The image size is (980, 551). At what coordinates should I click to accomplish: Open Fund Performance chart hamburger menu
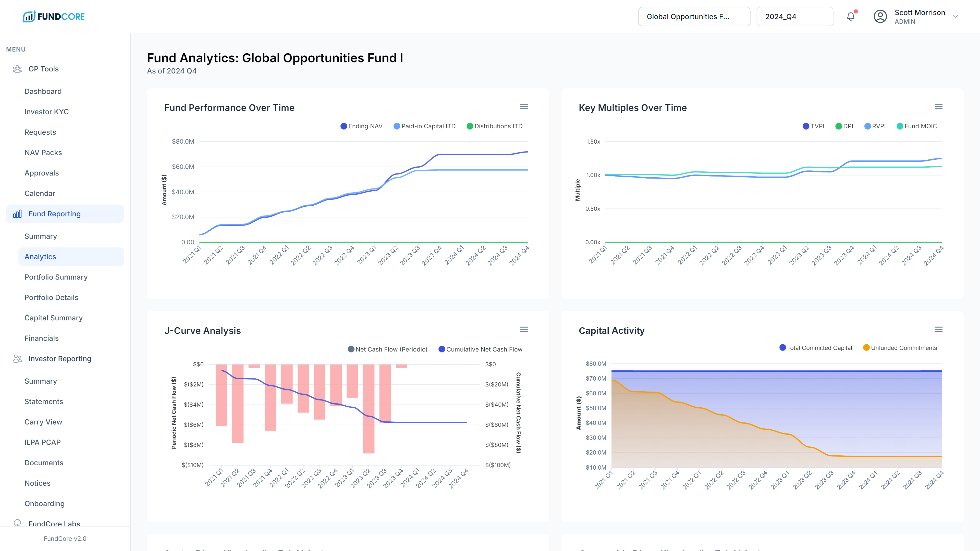[524, 106]
